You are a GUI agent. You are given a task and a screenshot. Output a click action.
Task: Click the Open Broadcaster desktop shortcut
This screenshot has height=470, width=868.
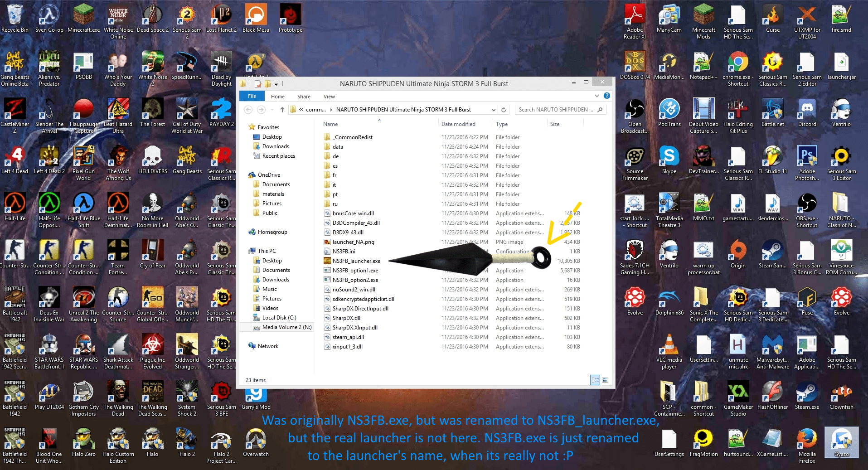(x=635, y=116)
